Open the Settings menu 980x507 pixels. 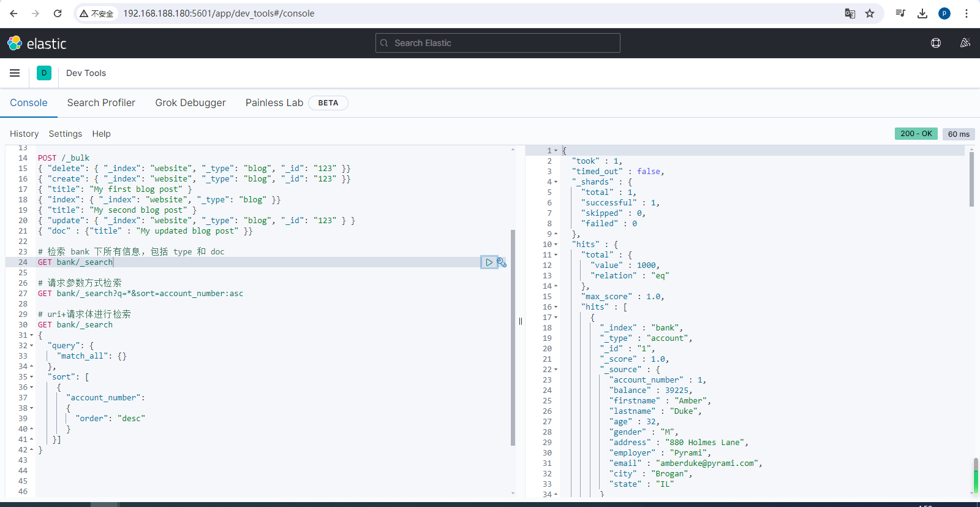66,134
